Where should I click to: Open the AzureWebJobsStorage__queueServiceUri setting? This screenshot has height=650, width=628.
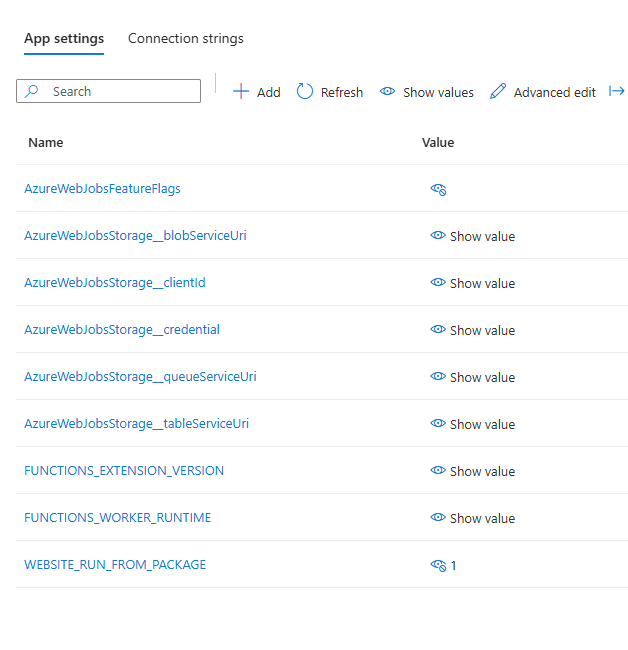pos(140,376)
